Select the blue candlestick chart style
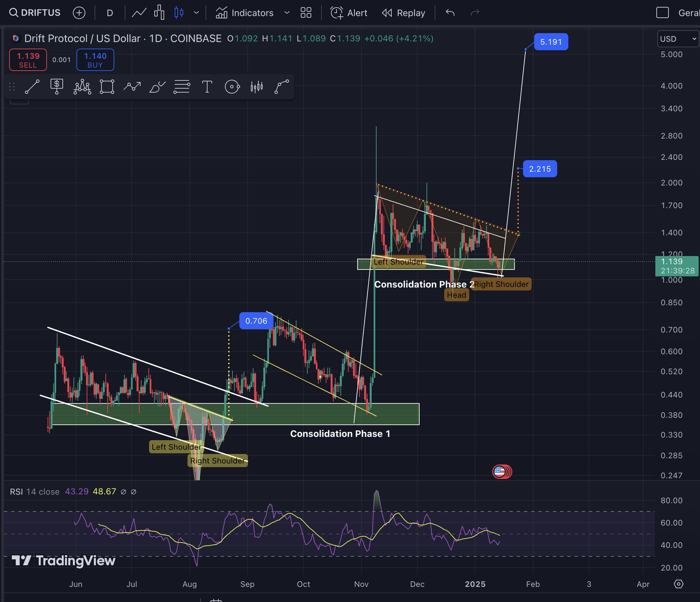The width and height of the screenshot is (700, 602). [x=179, y=13]
